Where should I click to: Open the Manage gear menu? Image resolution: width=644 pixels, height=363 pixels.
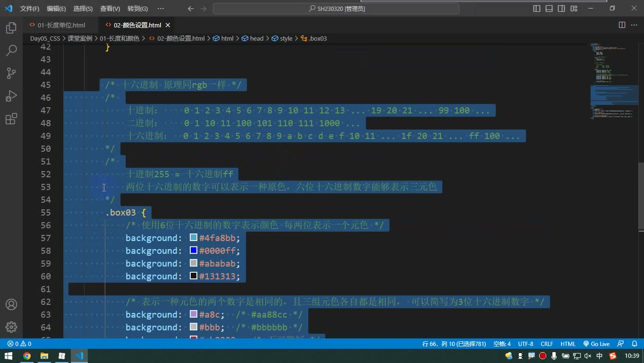point(11,327)
